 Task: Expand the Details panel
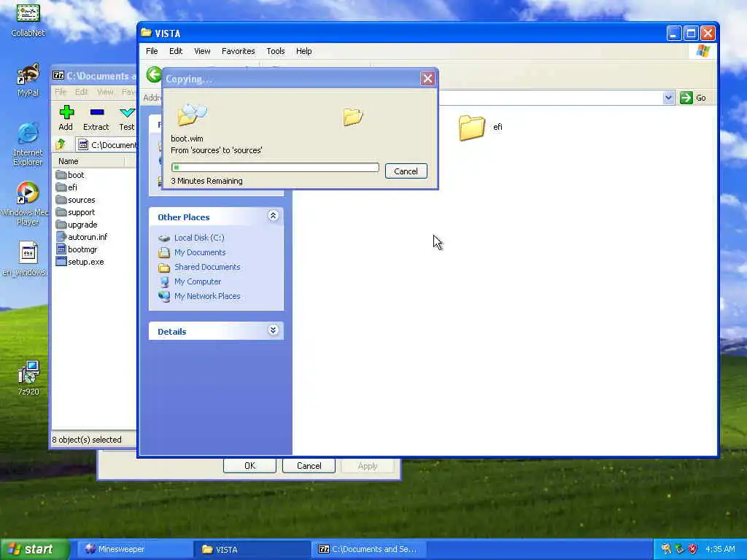tap(273, 330)
